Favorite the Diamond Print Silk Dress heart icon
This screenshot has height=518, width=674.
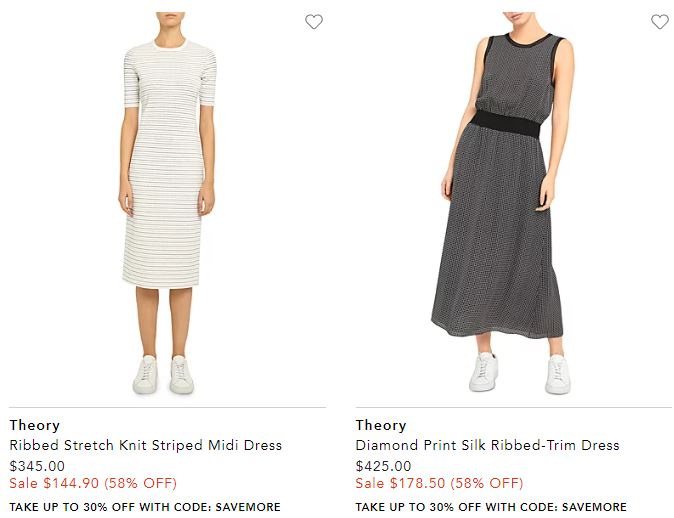[x=660, y=21]
